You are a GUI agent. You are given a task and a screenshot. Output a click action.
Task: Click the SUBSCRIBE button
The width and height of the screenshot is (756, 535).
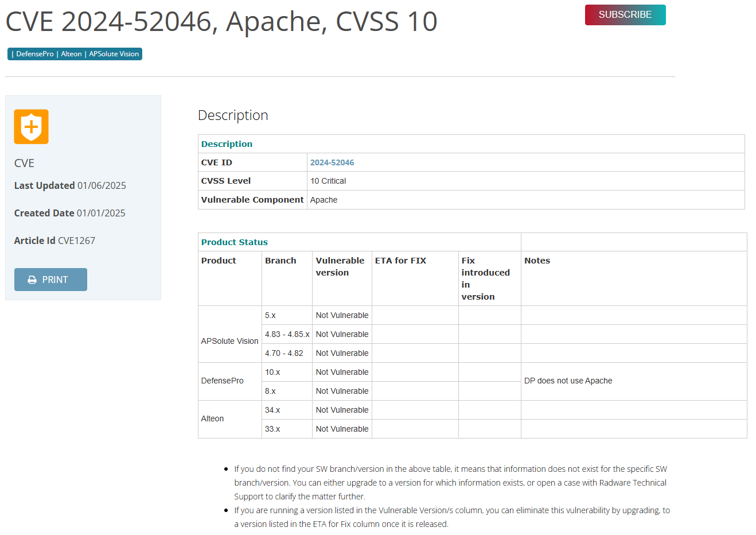tap(625, 15)
